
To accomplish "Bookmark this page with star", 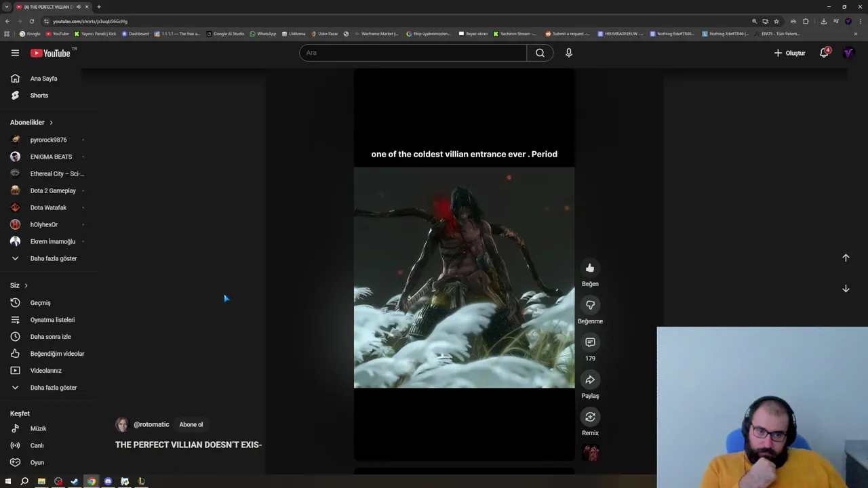I will point(776,21).
